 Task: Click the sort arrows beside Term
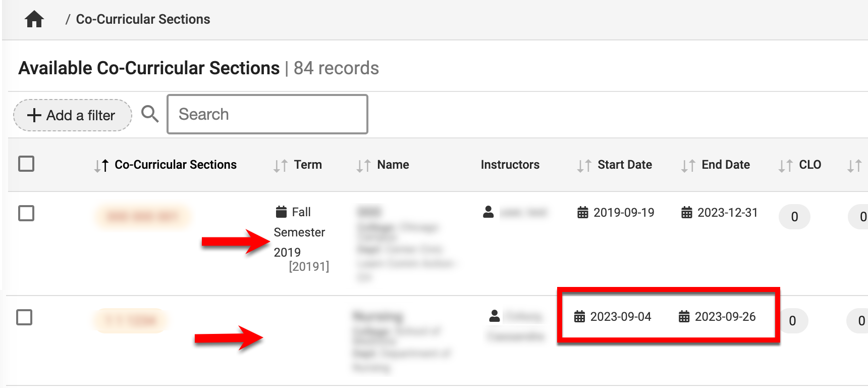pyautogui.click(x=281, y=166)
